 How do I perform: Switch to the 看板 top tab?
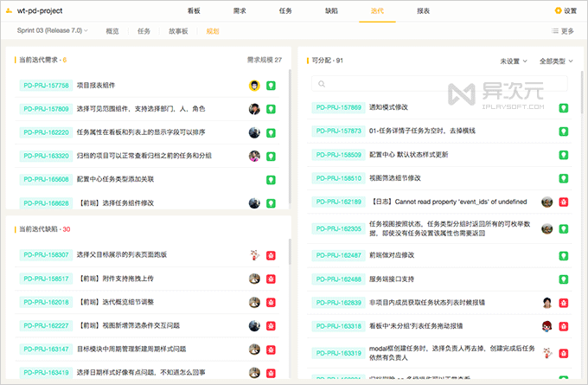[194, 11]
